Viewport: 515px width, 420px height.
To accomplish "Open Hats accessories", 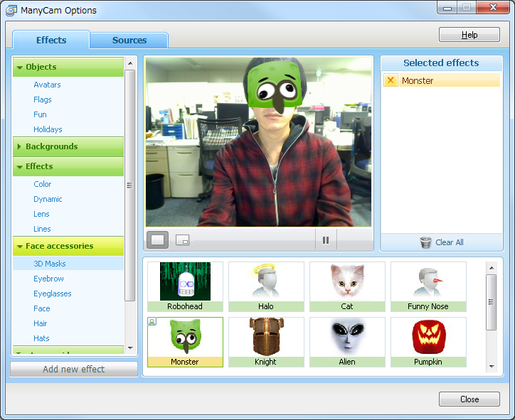I will (x=41, y=338).
